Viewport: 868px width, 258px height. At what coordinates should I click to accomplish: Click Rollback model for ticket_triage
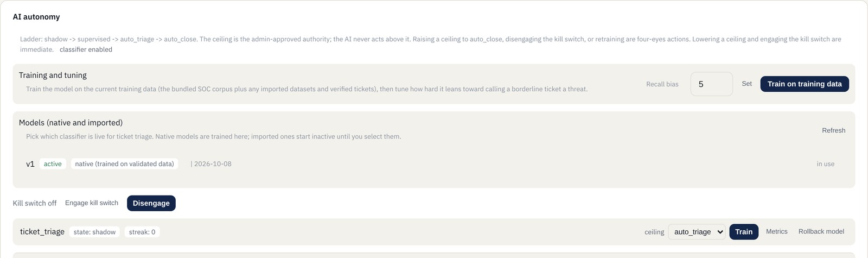pos(821,231)
